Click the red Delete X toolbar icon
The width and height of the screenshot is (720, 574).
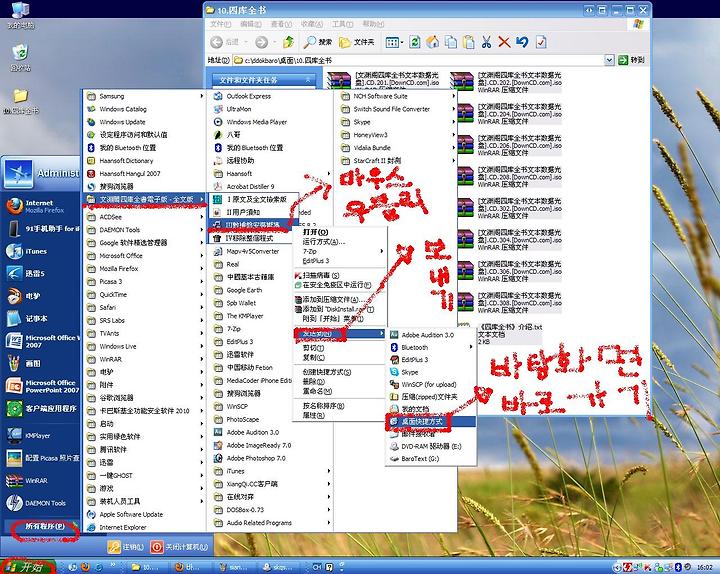coord(504,42)
